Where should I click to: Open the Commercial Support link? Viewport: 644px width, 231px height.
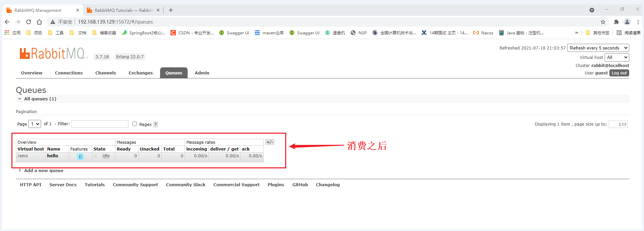[x=236, y=185]
